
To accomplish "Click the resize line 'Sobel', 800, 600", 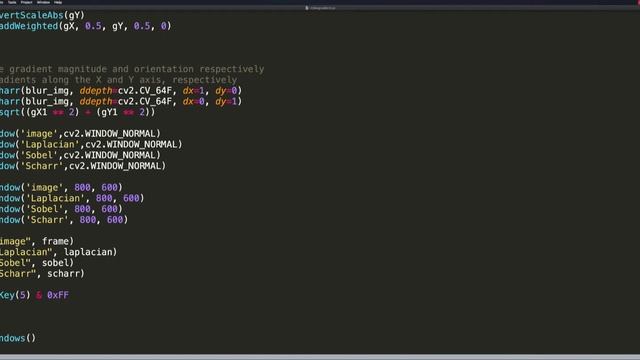I will click(61, 209).
